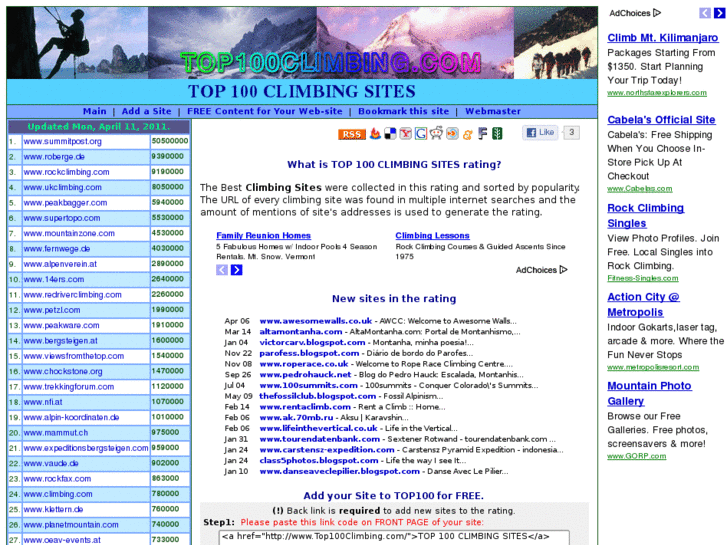Image resolution: width=727 pixels, height=545 pixels.
Task: Bookmark via the Yahoo icon
Action: pyautogui.click(x=406, y=134)
